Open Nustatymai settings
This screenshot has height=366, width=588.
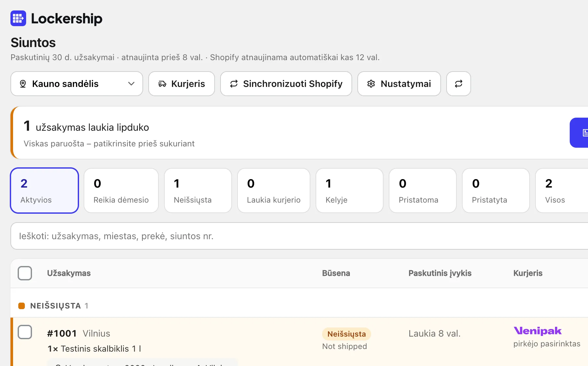[x=399, y=84]
